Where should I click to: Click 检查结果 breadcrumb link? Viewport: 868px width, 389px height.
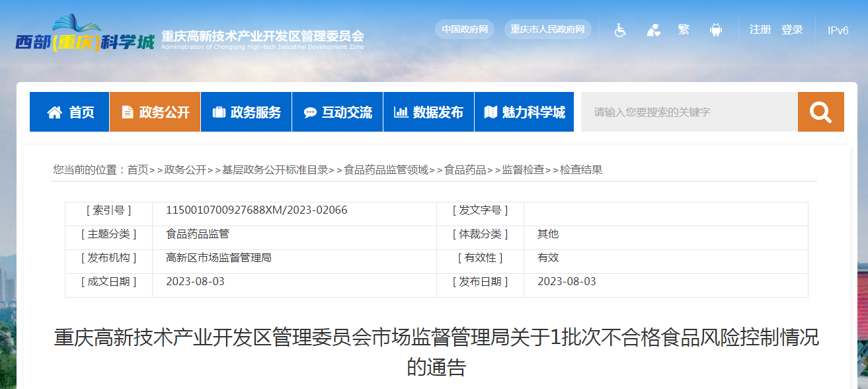[x=582, y=170]
